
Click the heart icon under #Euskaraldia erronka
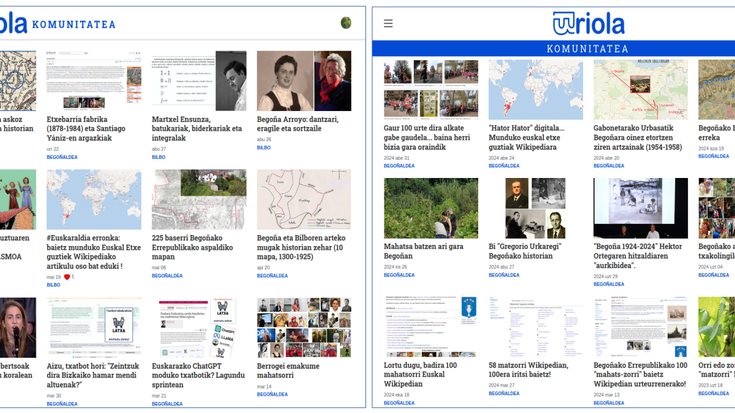[68, 277]
